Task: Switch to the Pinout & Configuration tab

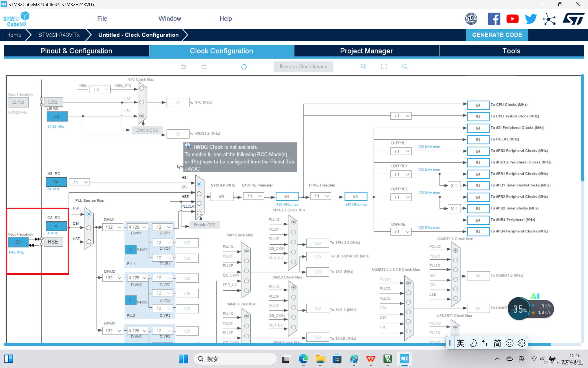Action: click(76, 51)
